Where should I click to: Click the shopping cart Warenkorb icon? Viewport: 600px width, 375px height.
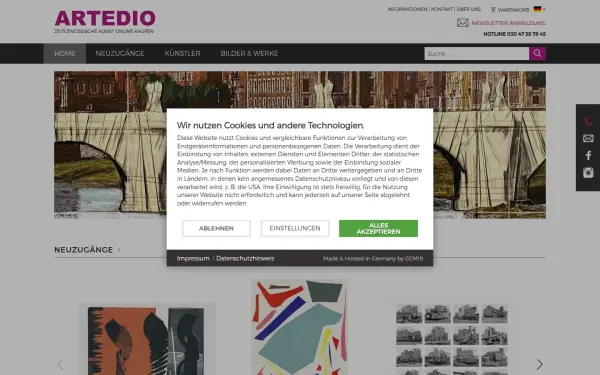(x=493, y=9)
